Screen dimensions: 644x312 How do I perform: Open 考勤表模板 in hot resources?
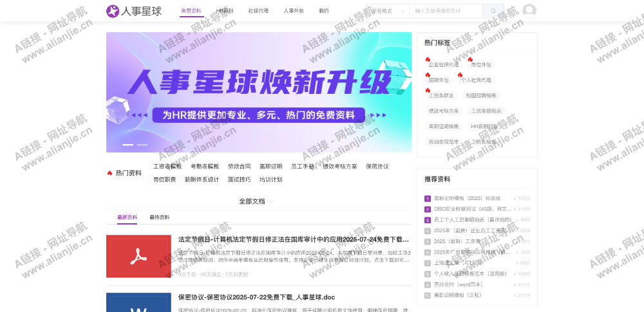(205, 166)
